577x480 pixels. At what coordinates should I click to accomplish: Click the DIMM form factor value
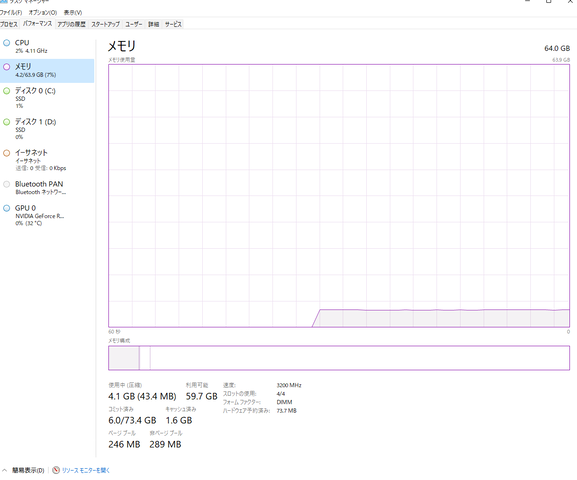click(x=284, y=402)
